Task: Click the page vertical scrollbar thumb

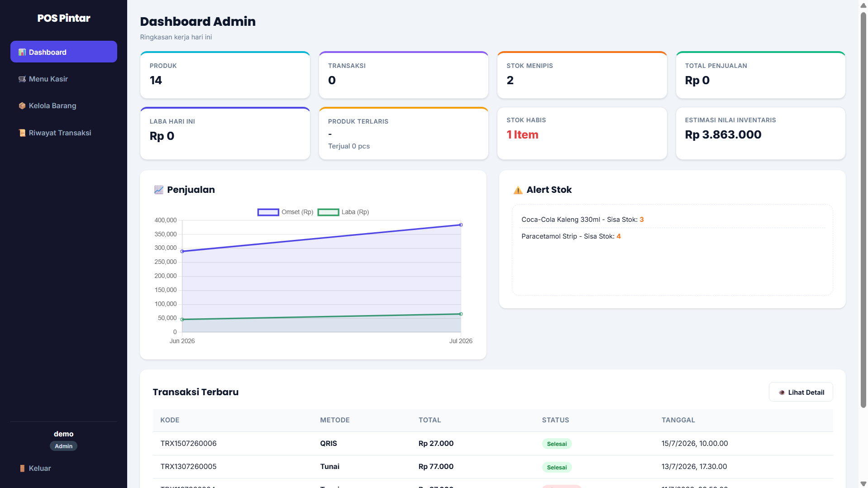Action: click(863, 211)
